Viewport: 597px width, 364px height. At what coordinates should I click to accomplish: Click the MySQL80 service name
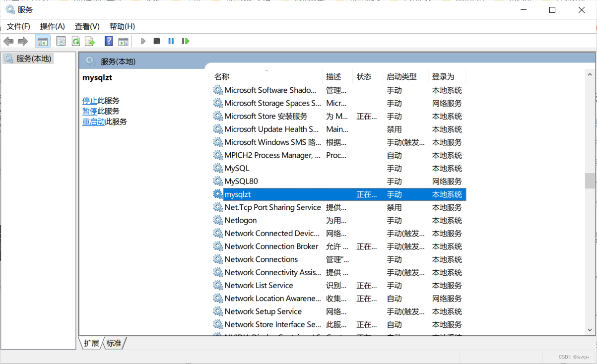pos(241,181)
